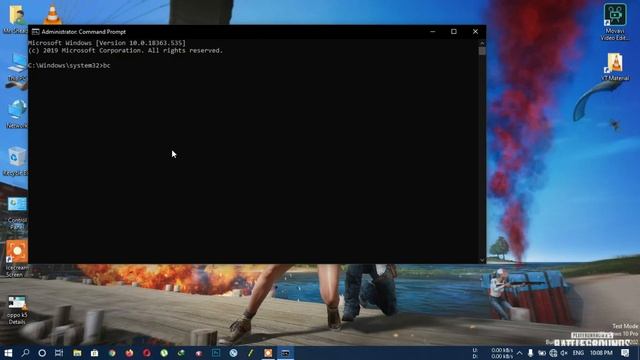Show hidden system tray icons
The width and height of the screenshot is (640, 360).
[x=519, y=353]
